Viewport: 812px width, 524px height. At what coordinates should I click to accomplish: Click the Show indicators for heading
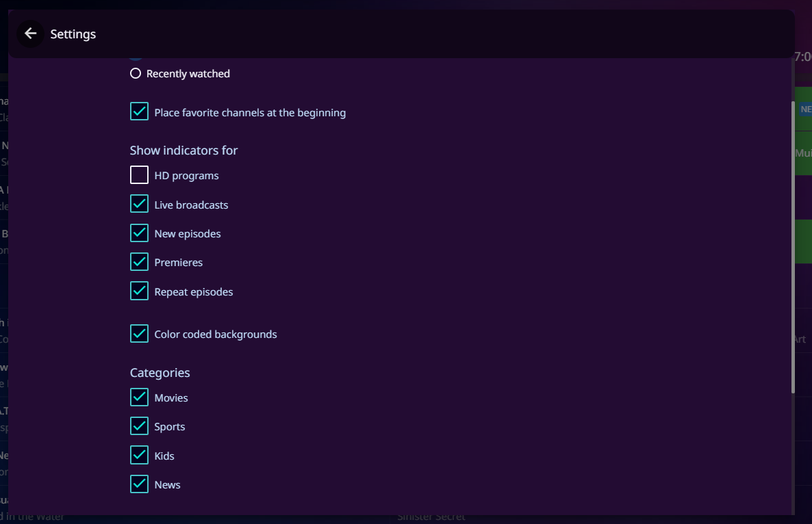click(x=183, y=150)
